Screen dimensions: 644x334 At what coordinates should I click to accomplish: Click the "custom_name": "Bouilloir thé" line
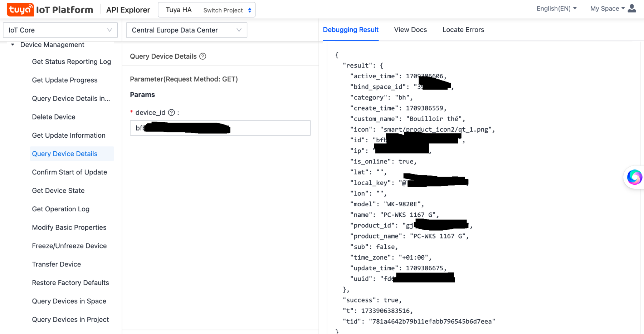click(408, 119)
